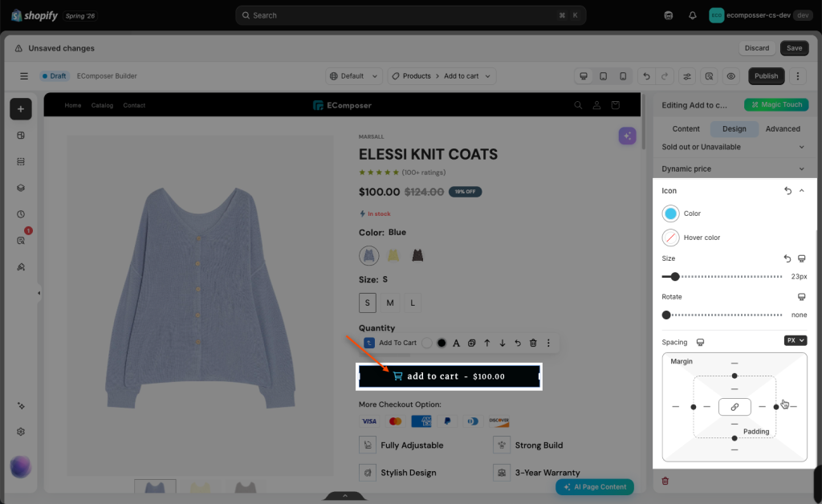The width and height of the screenshot is (822, 504).
Task: Click the undo arrow in top toolbar
Action: pyautogui.click(x=646, y=76)
